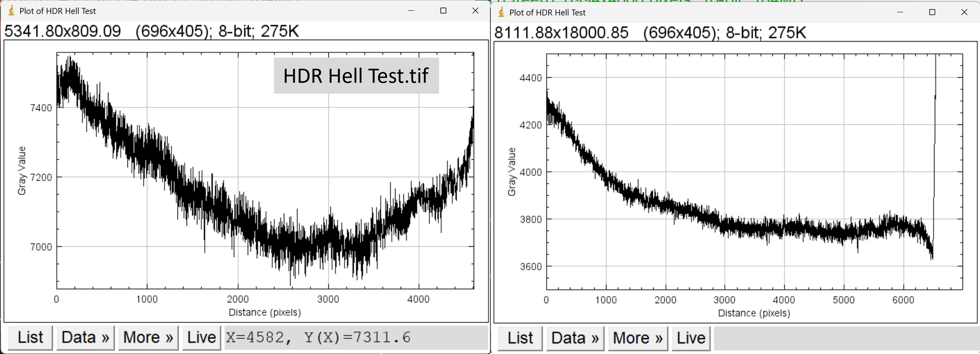
Task: Click the 7000 y-axis tick label in left plot
Action: [41, 247]
